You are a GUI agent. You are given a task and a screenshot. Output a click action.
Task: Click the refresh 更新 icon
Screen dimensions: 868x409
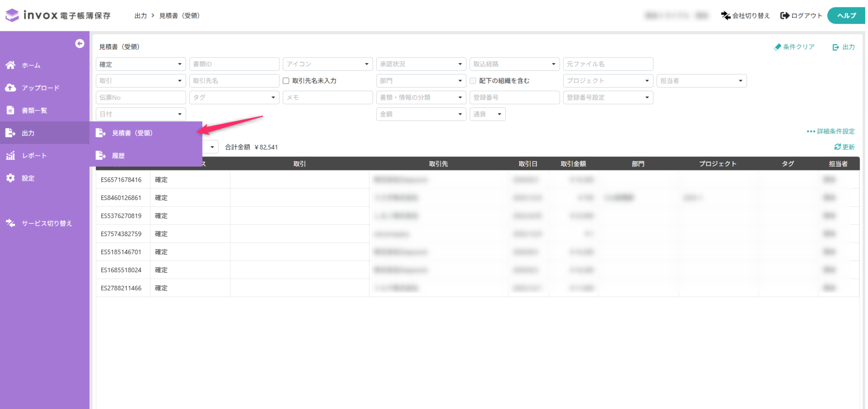[838, 147]
